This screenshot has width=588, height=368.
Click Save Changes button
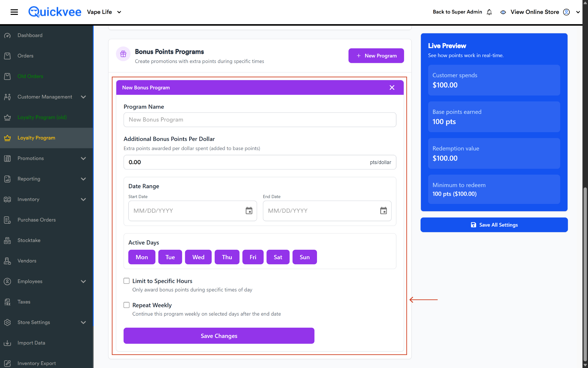click(219, 336)
